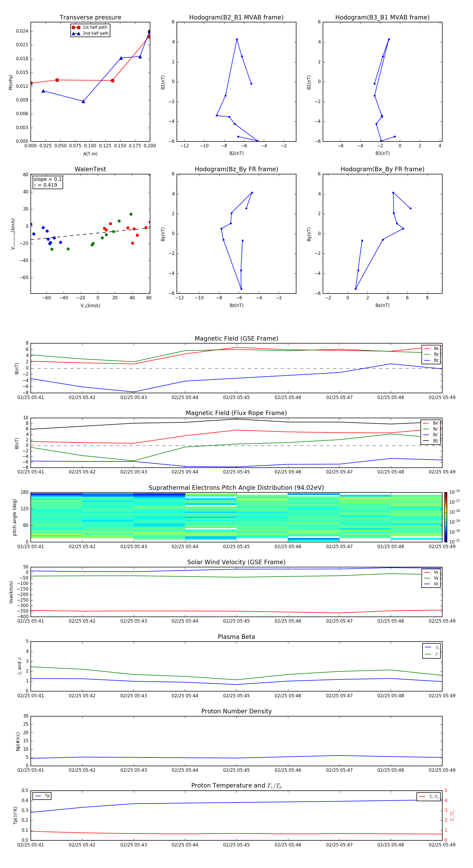
Task: Click the dashed fit line in WalenTest plot
Action: point(90,234)
